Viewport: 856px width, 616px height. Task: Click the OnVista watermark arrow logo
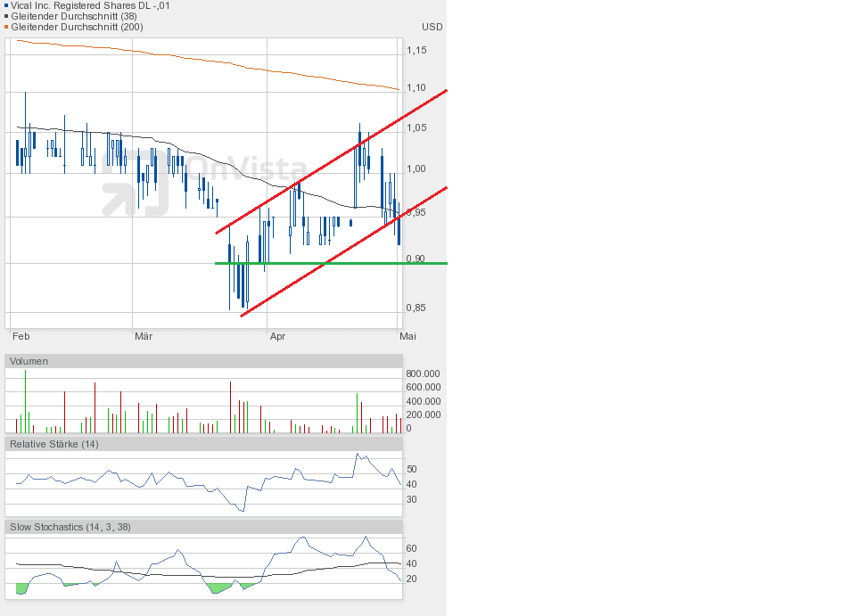(136, 183)
